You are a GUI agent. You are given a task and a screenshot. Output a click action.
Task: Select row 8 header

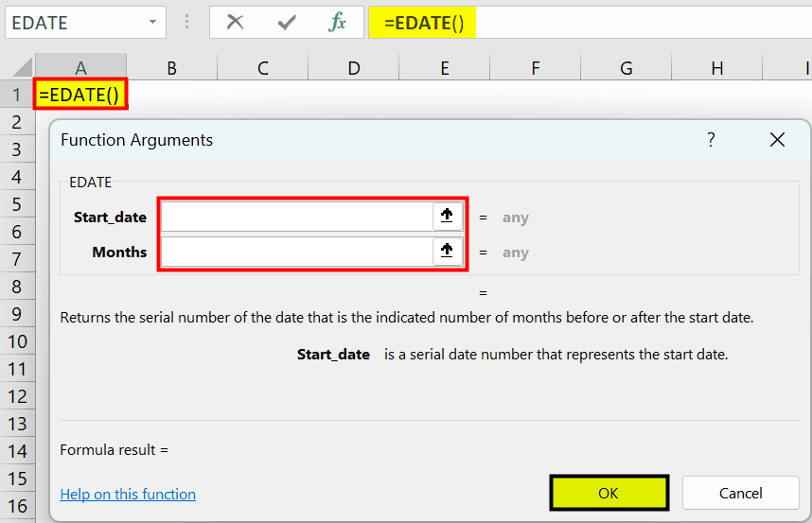point(17,287)
